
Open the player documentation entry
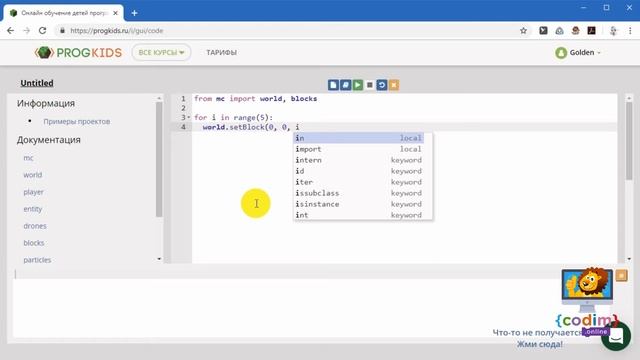coord(33,192)
